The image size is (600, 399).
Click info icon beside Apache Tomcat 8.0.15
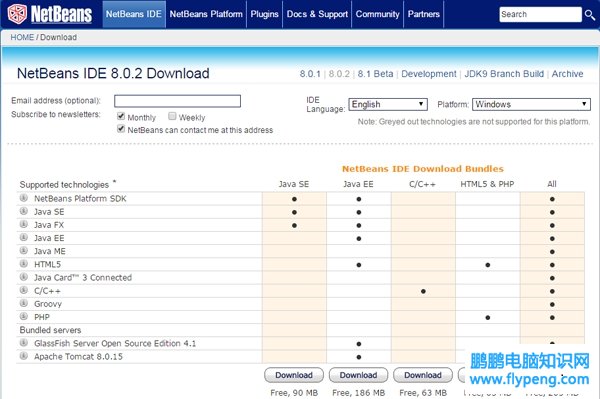(24, 356)
